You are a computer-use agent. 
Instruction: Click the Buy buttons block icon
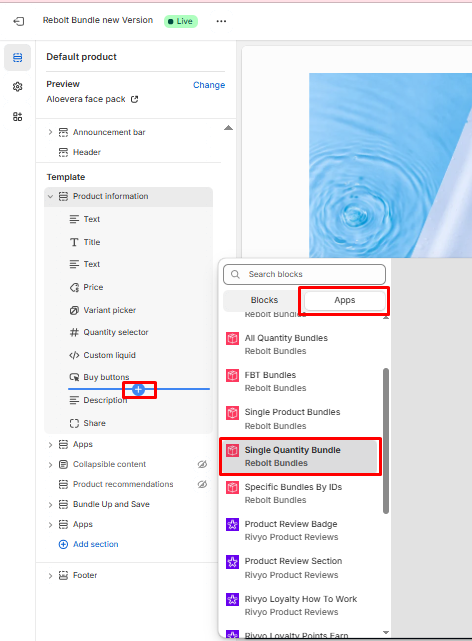74,377
